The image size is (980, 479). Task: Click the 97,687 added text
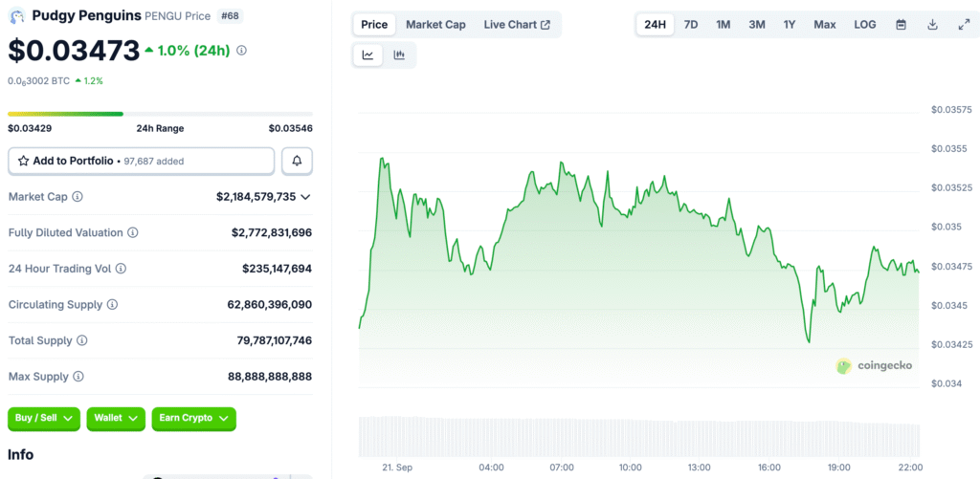pos(154,162)
